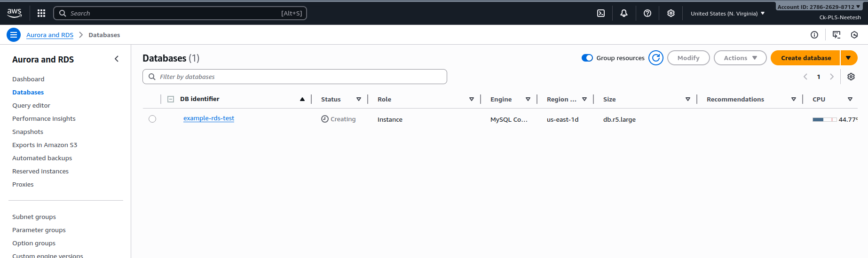Open Automated backups in the sidebar
Screen dimensions: 868x258
coord(42,158)
